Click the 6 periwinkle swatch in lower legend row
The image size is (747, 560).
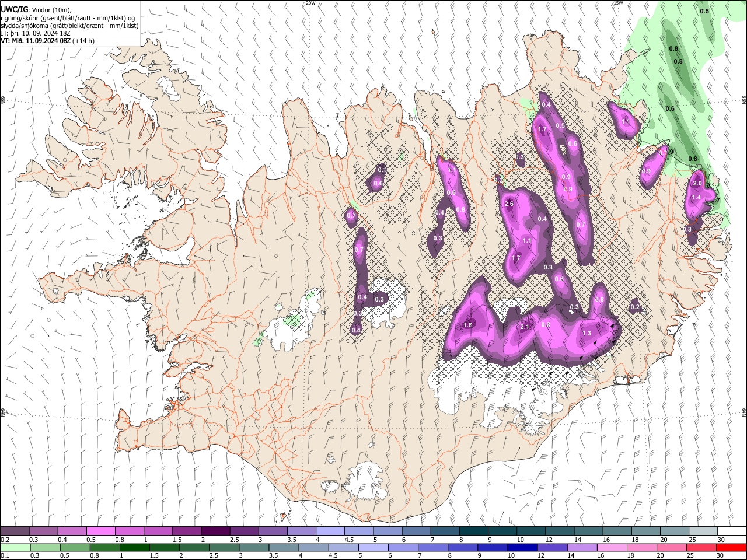(x=403, y=547)
